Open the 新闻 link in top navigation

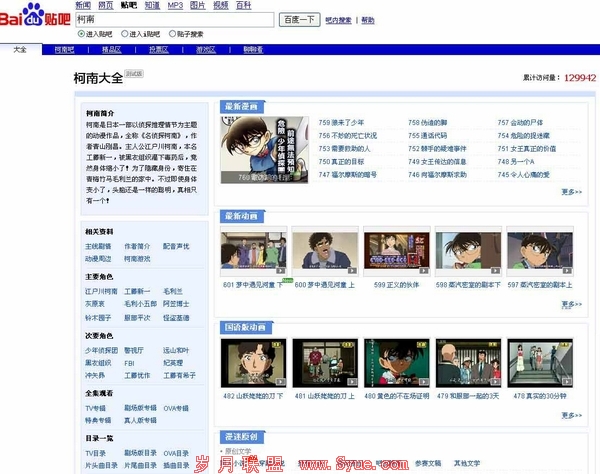tap(83, 5)
